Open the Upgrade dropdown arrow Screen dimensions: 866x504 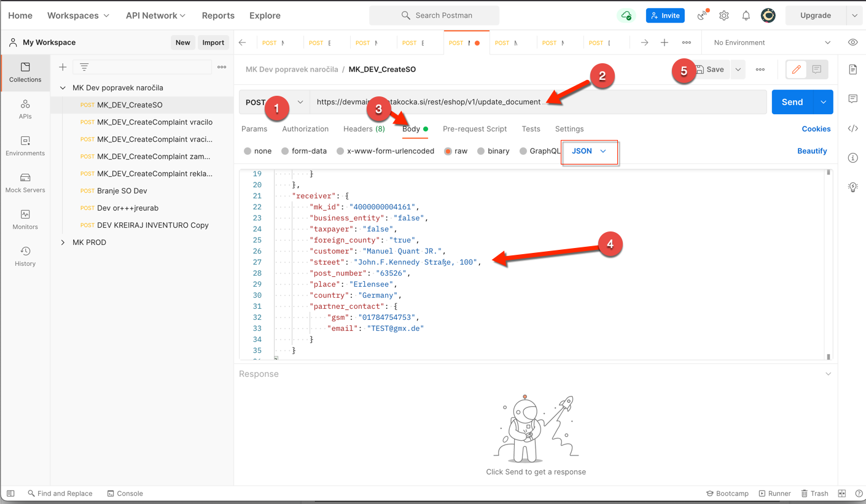[854, 15]
